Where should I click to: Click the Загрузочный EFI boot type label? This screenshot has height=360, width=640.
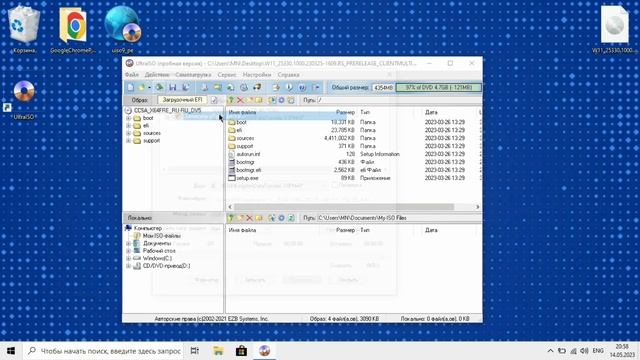pyautogui.click(x=182, y=100)
